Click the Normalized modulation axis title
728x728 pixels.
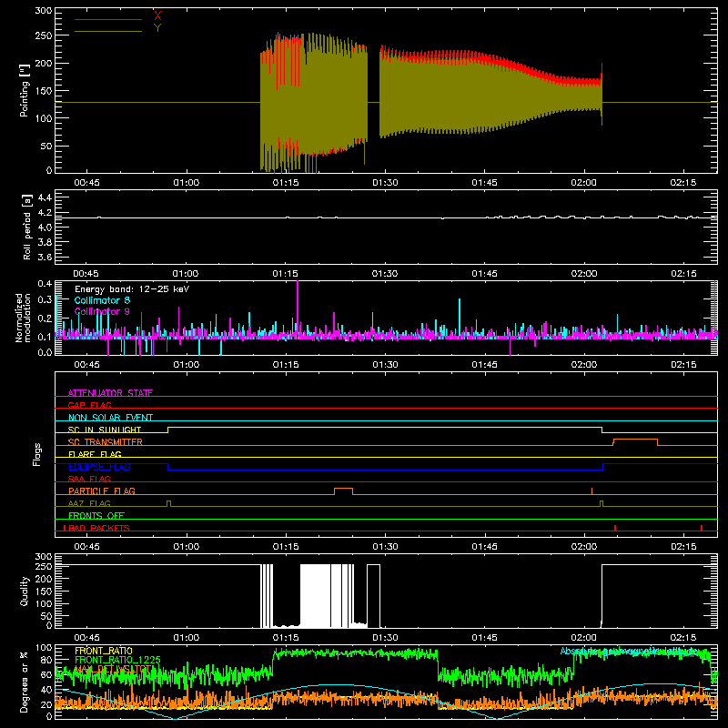(23, 318)
